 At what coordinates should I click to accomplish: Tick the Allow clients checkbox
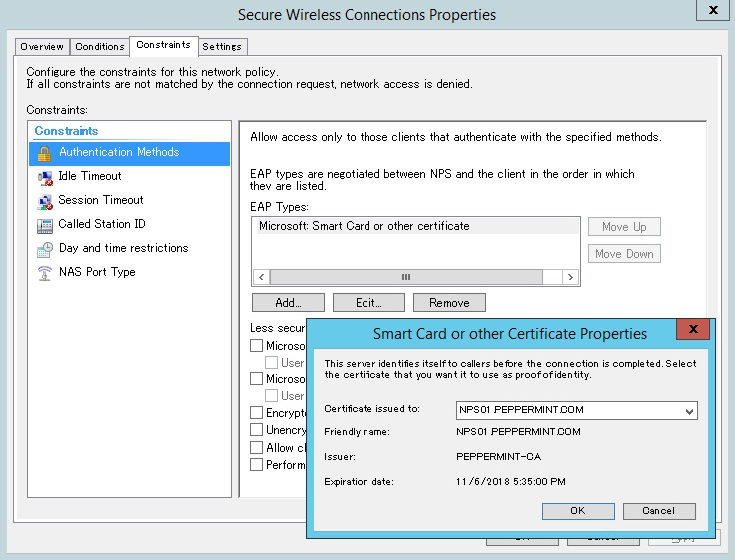(x=257, y=448)
